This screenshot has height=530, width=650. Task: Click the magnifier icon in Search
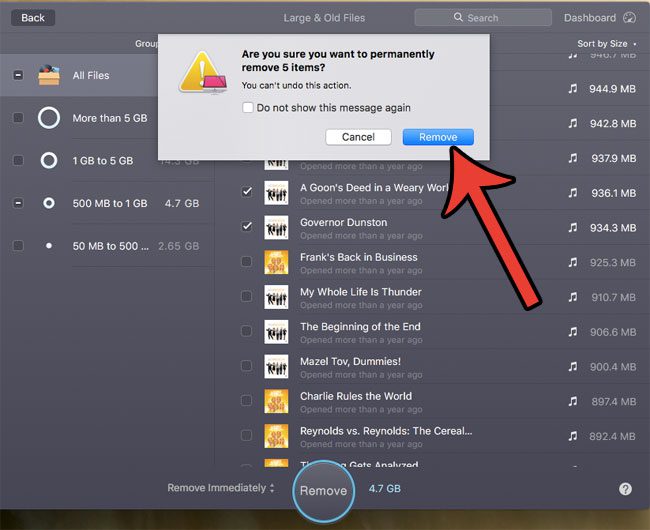point(458,17)
